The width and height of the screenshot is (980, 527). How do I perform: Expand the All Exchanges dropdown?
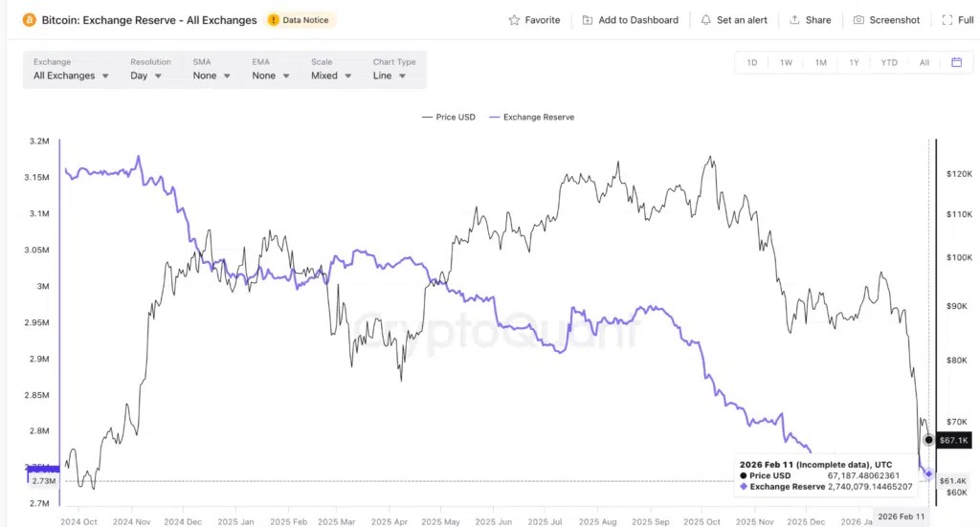(x=71, y=76)
